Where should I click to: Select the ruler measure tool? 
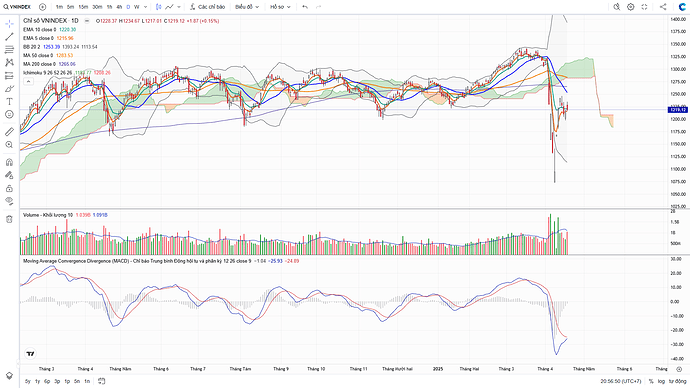9,132
